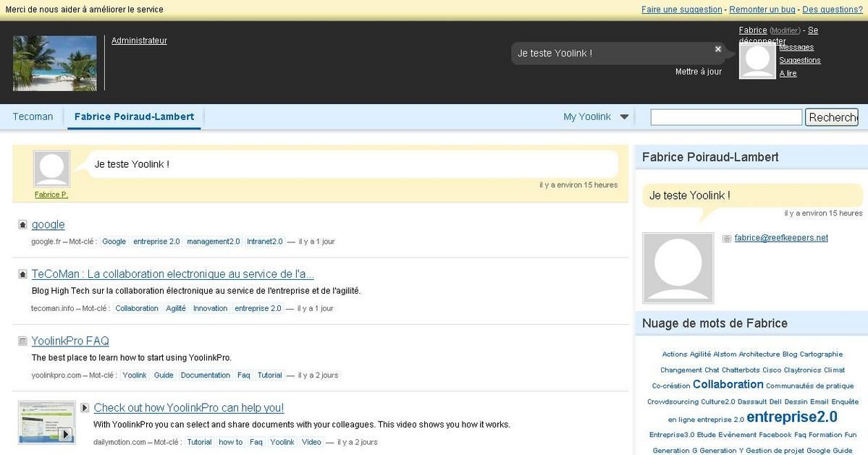The image size is (868, 455).
Task: Select Claytronics in the word cloud
Action: pyautogui.click(x=803, y=370)
